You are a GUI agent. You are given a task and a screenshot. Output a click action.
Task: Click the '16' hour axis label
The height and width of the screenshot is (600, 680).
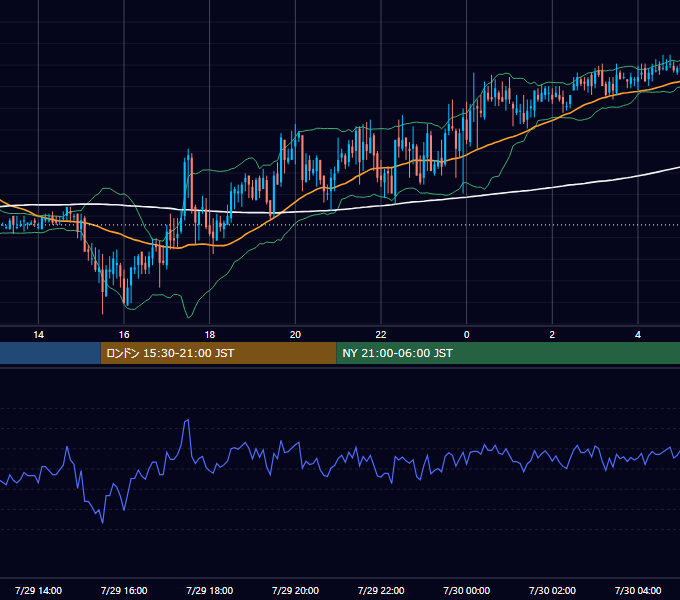[x=124, y=335]
